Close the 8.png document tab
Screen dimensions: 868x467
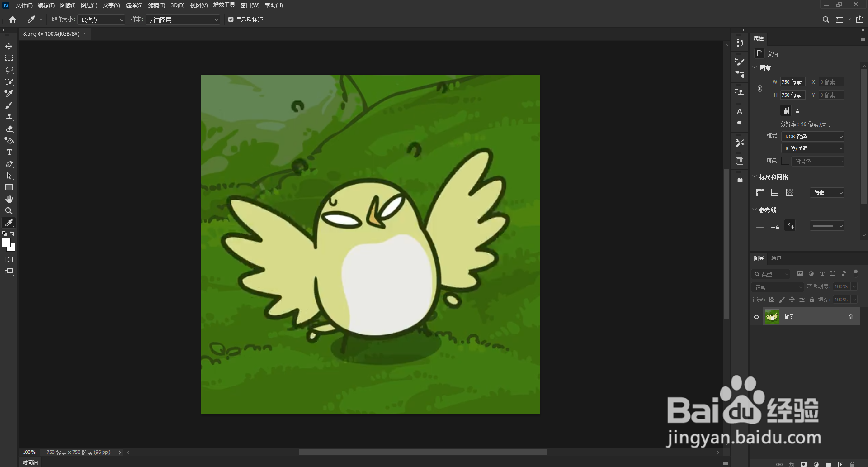85,34
